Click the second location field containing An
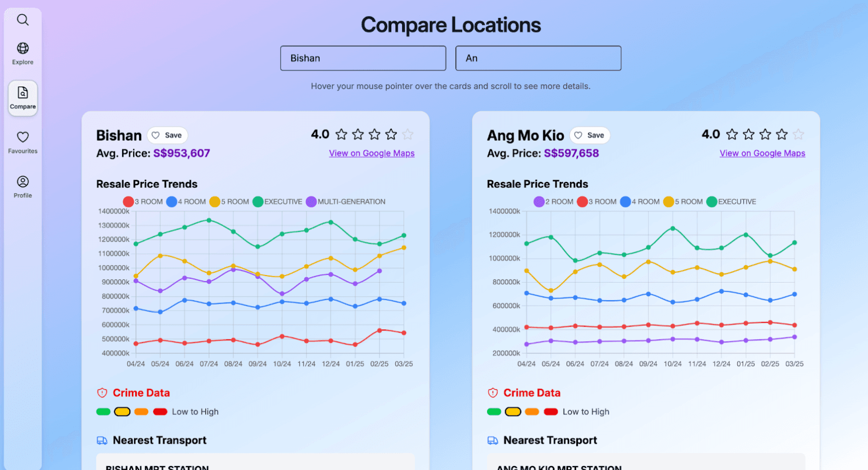Image resolution: width=868 pixels, height=470 pixels. click(x=538, y=58)
